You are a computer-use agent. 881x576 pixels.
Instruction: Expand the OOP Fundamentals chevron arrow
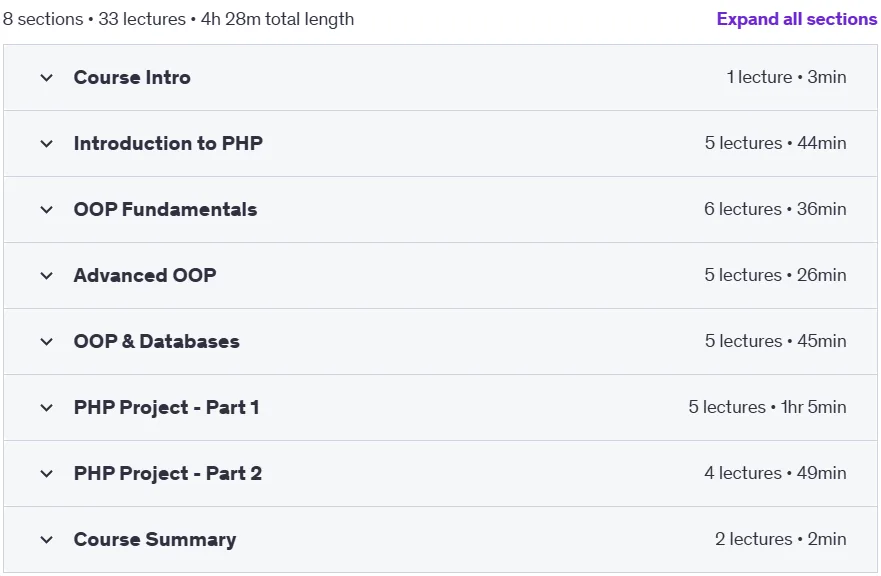(x=47, y=210)
